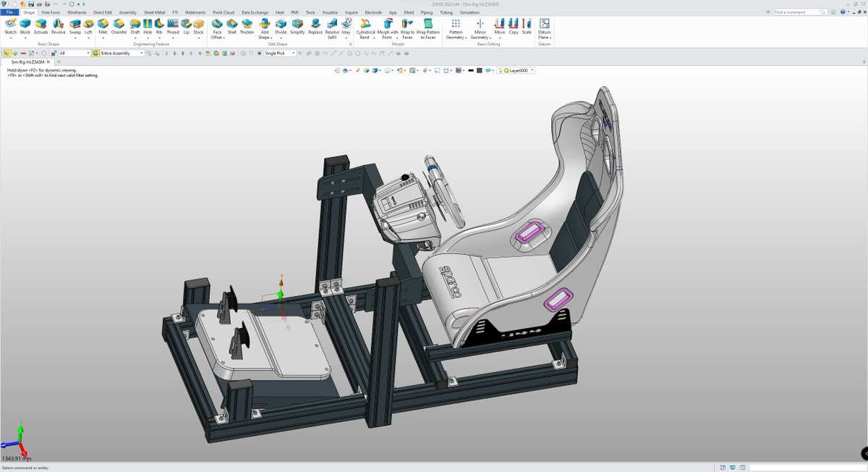The height and width of the screenshot is (472, 868).
Task: Open the help icon menu
Action: point(843,12)
